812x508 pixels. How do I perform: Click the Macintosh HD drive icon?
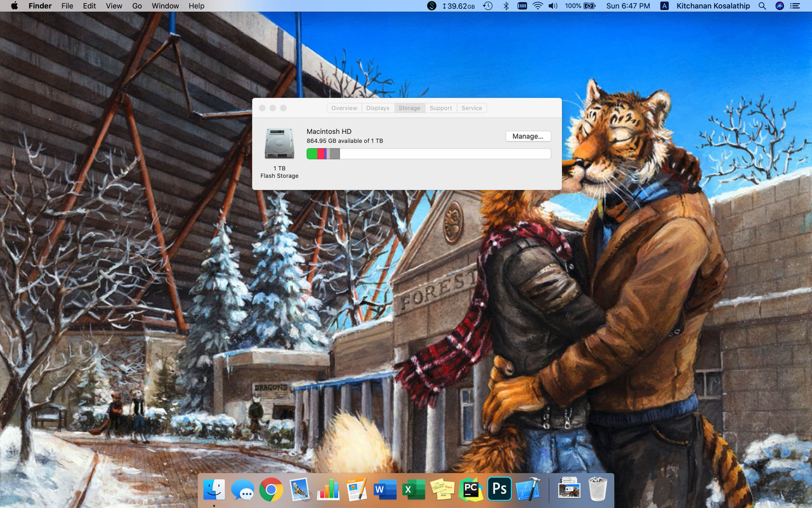click(x=279, y=144)
